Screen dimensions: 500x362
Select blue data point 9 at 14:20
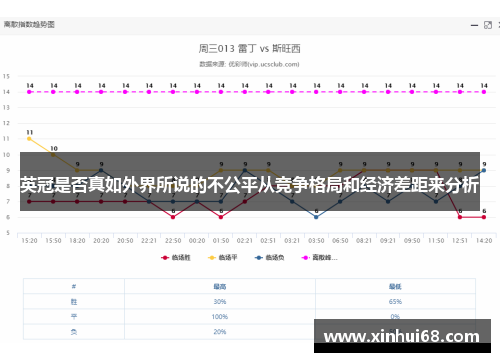(484, 170)
